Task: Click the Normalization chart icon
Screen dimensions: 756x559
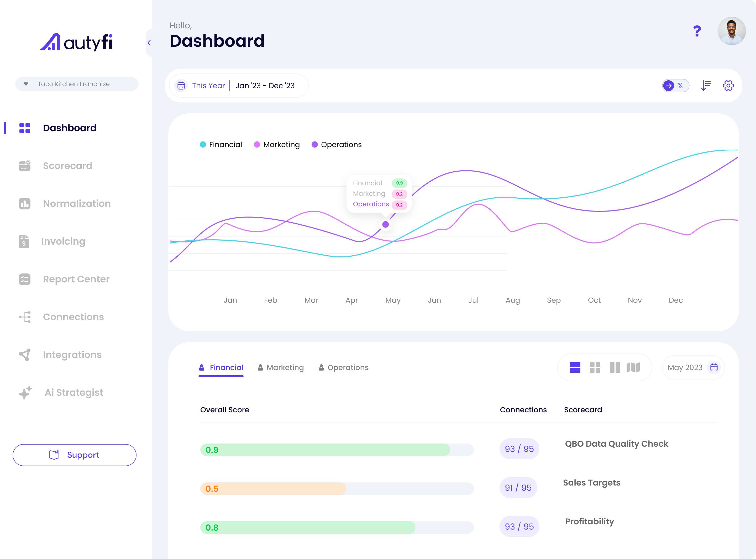Action: 25,203
